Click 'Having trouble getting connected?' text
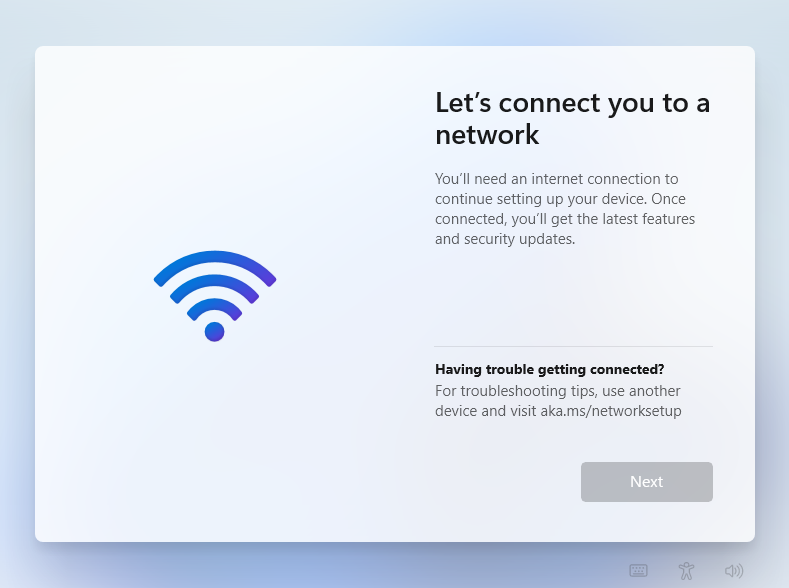This screenshot has width=789, height=588. pos(549,369)
